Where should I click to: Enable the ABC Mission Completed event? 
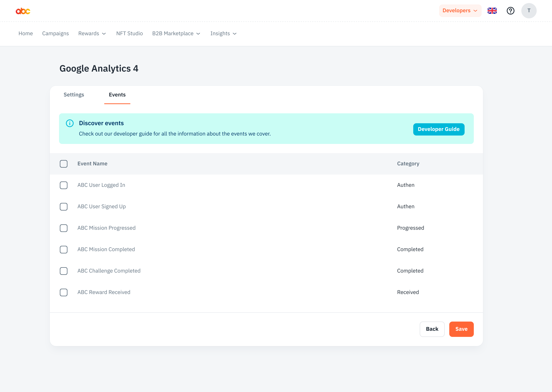click(64, 249)
